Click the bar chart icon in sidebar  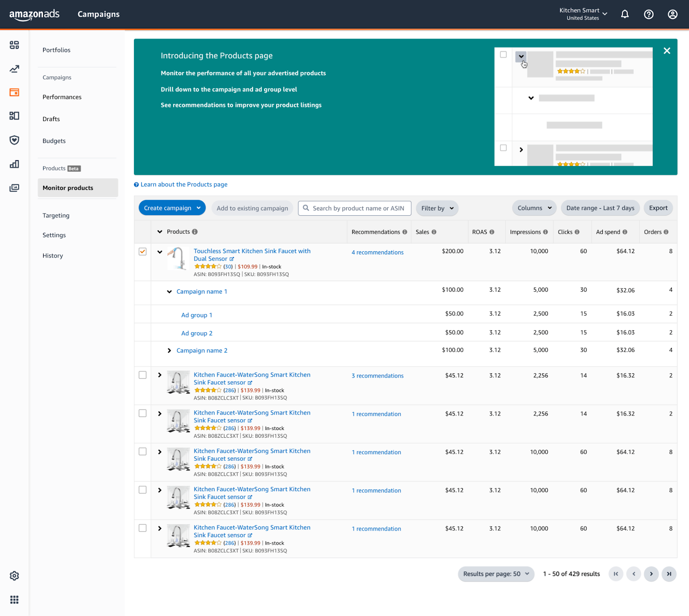pos(14,164)
